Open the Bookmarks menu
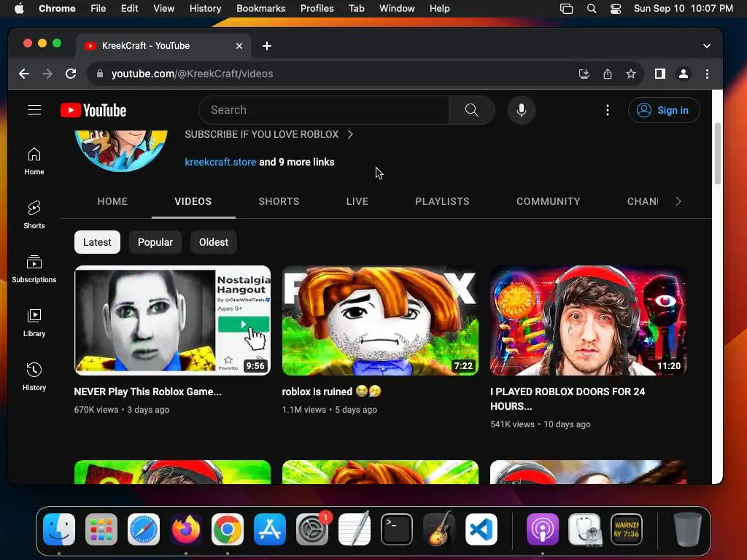This screenshot has height=560, width=747. point(260,9)
